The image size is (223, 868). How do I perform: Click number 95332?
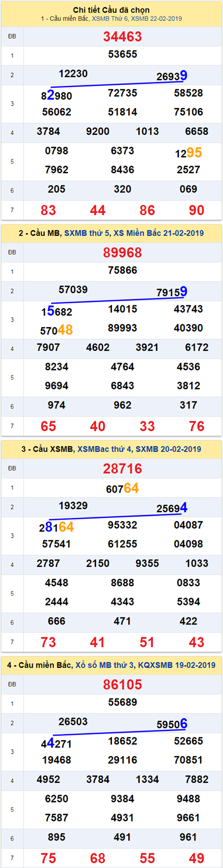[x=123, y=525]
